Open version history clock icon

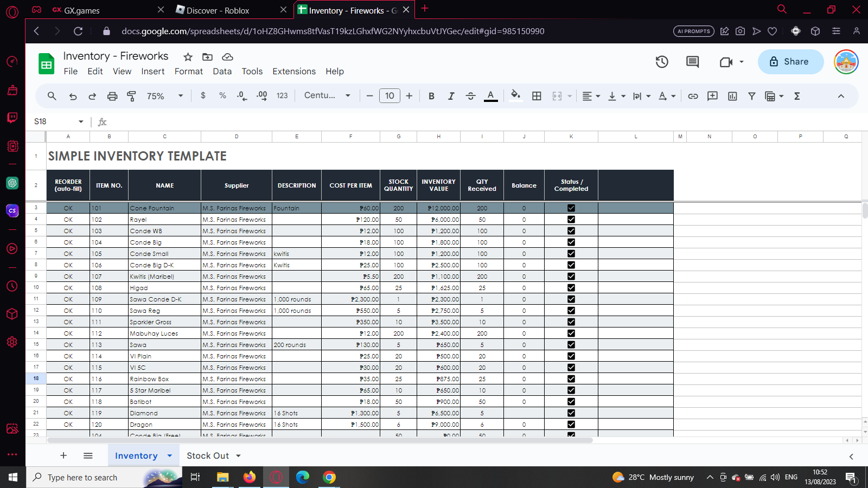[661, 62]
